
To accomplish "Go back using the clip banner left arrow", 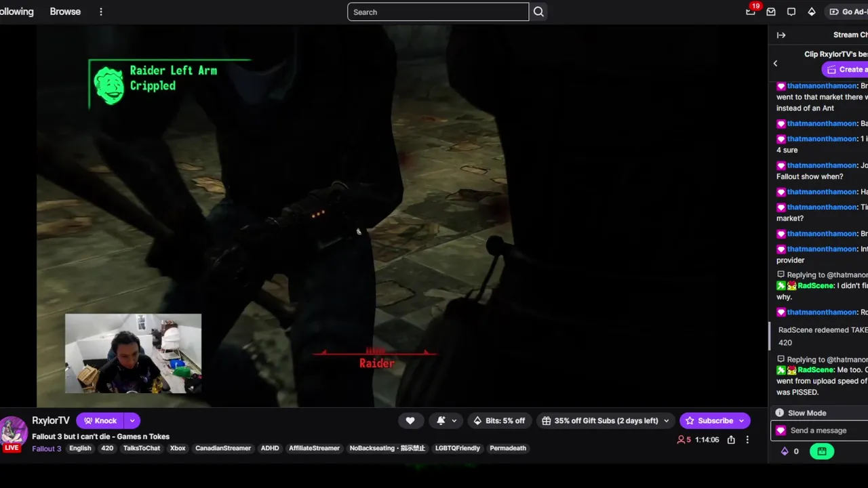I will click(776, 63).
